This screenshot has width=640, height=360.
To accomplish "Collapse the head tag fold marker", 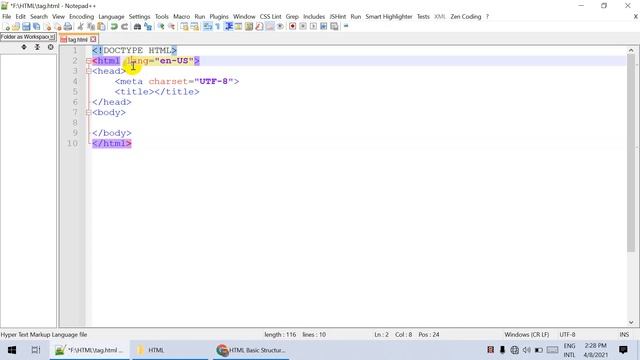I will pos(89,71).
